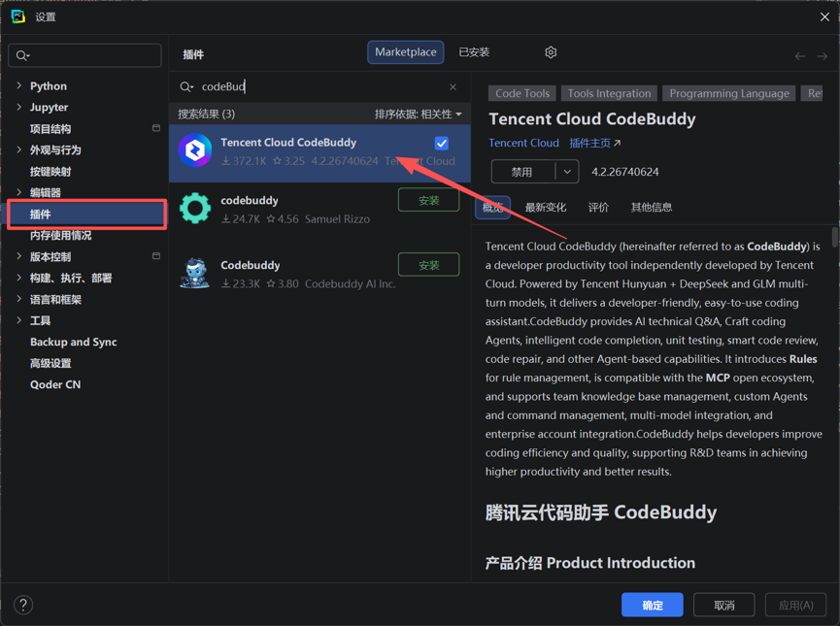840x626 pixels.
Task: Expand the Jupyter settings node
Action: click(x=18, y=107)
